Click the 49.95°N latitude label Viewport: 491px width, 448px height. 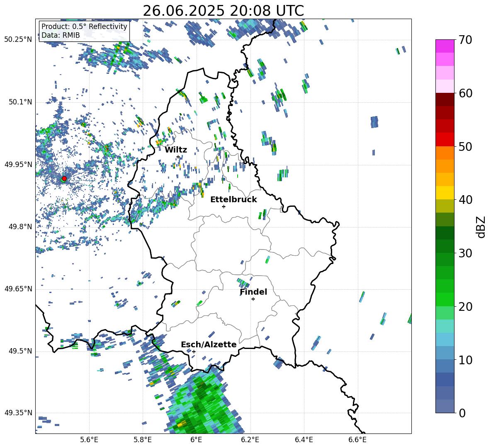[x=18, y=165]
